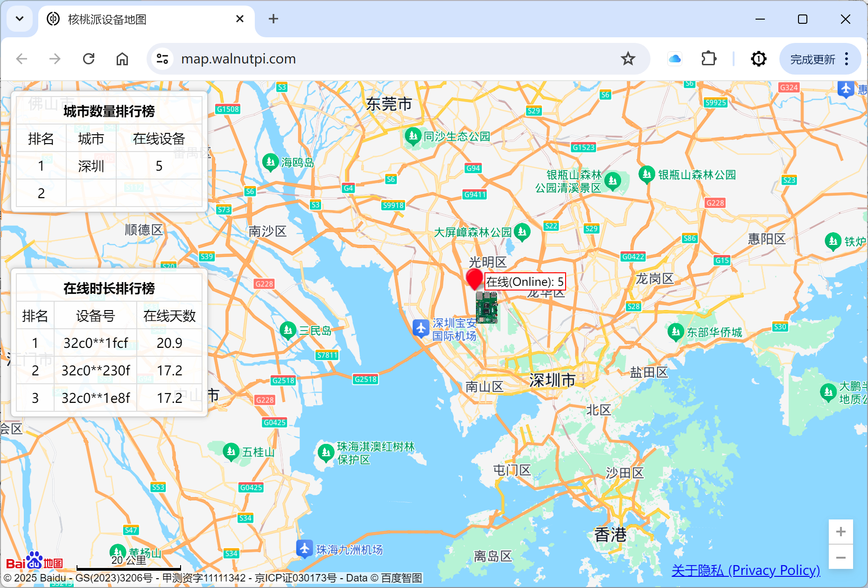The image size is (868, 588).
Task: Click the 海鸥岛 park icon
Action: click(271, 162)
